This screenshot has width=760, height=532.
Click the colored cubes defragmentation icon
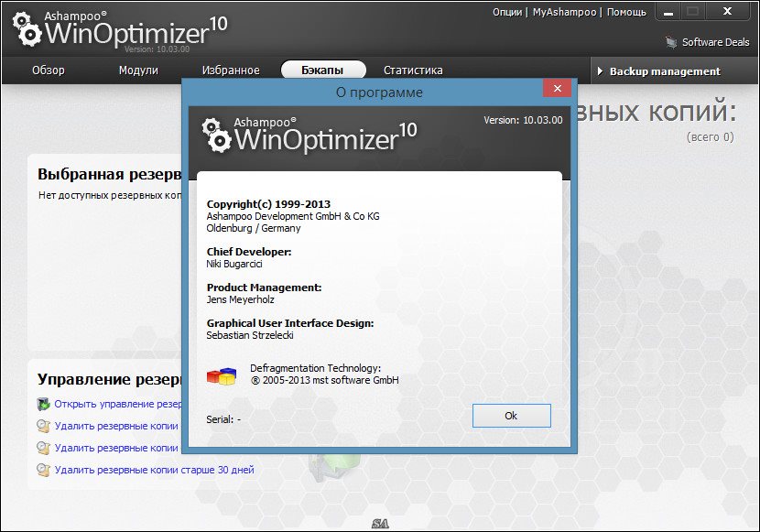point(222,376)
